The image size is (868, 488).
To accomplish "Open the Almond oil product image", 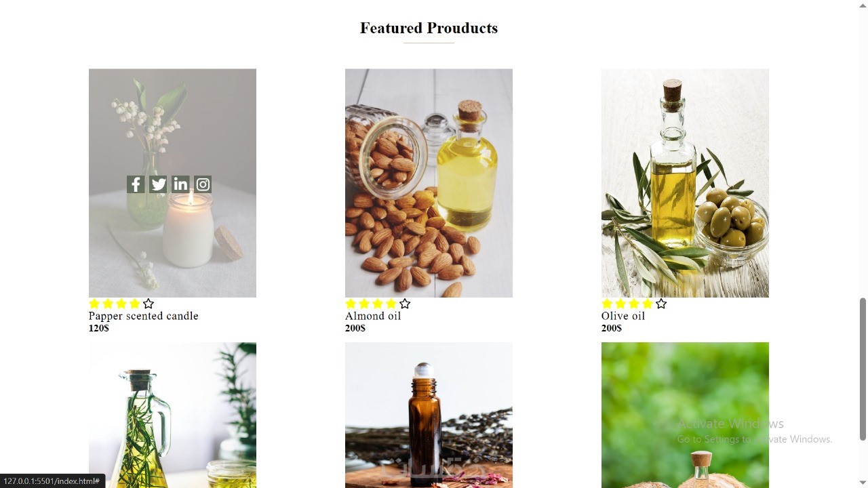I will [429, 183].
